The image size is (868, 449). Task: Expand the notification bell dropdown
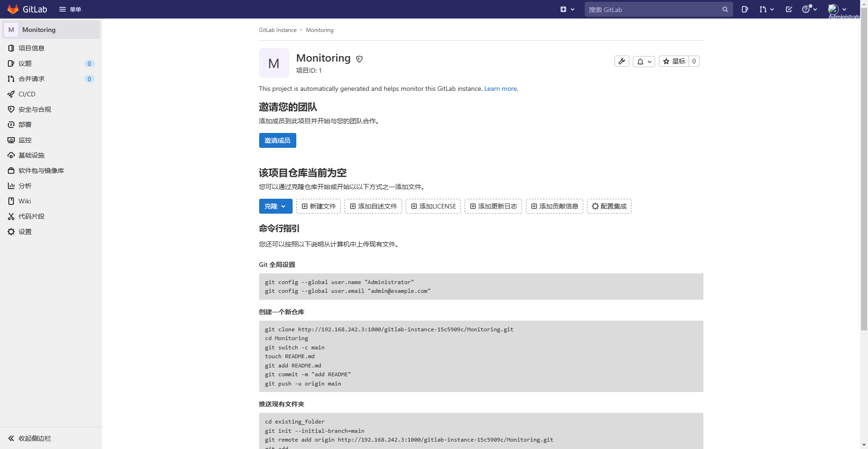pyautogui.click(x=644, y=61)
